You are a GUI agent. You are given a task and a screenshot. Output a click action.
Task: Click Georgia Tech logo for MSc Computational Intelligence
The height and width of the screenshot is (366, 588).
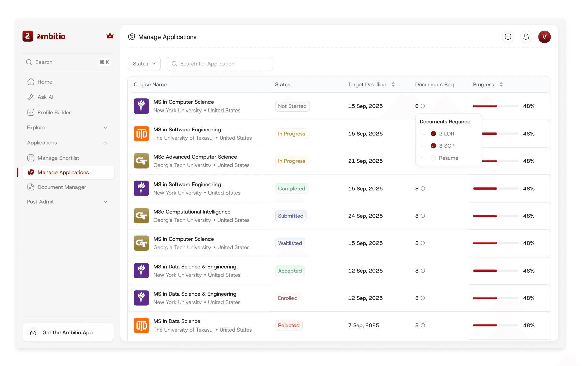[x=141, y=216]
